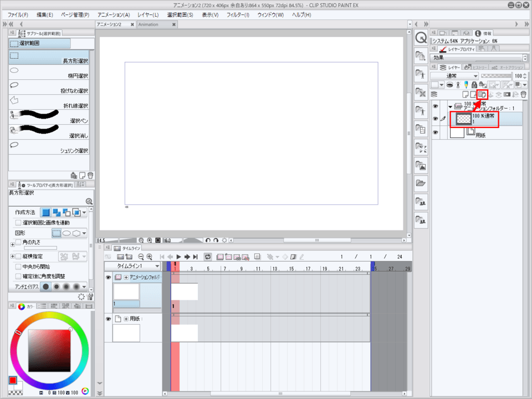532x399 pixels.
Task: Jump to last frame in the timeline
Action: coord(196,257)
